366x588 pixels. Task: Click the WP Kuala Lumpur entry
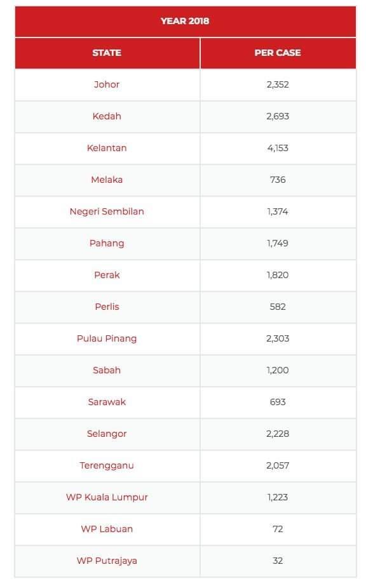107,497
